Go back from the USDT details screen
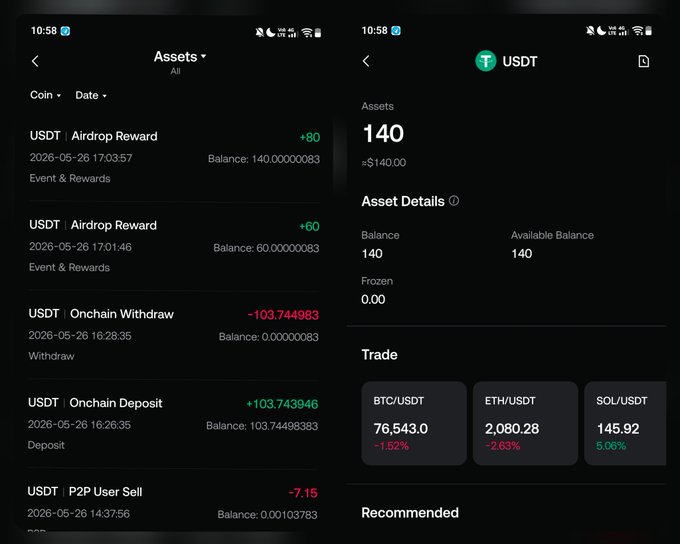This screenshot has height=544, width=680. pos(366,61)
